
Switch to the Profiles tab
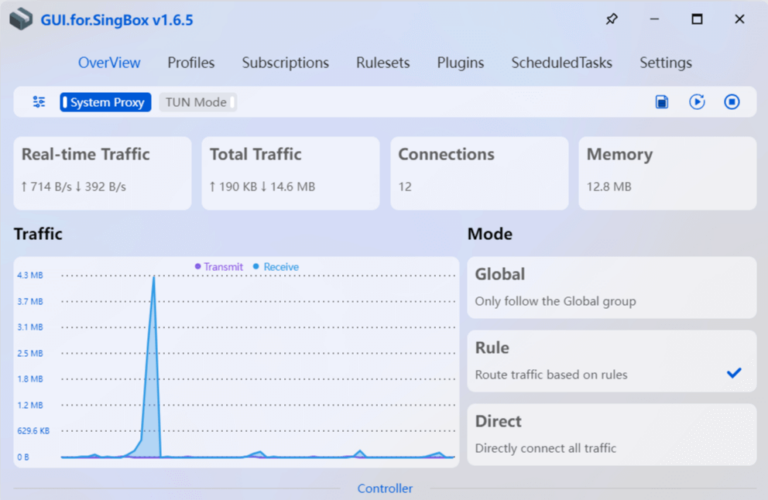(x=191, y=62)
